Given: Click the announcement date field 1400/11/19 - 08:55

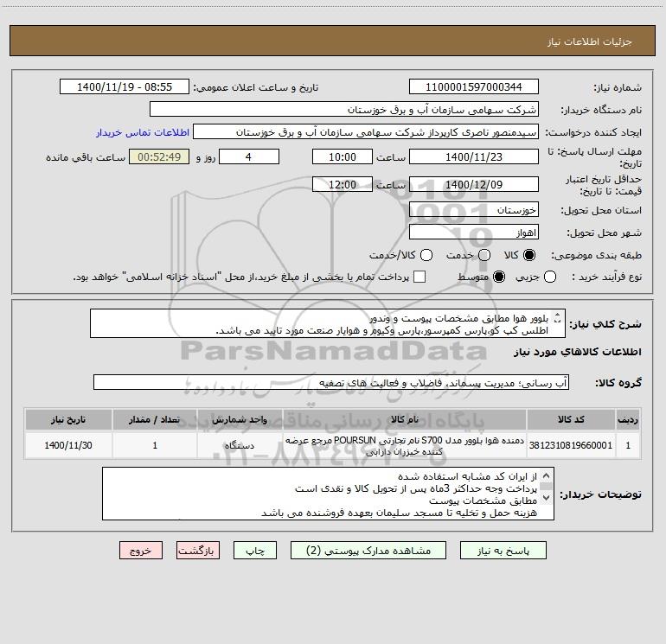Looking at the screenshot, I should pos(125,87).
